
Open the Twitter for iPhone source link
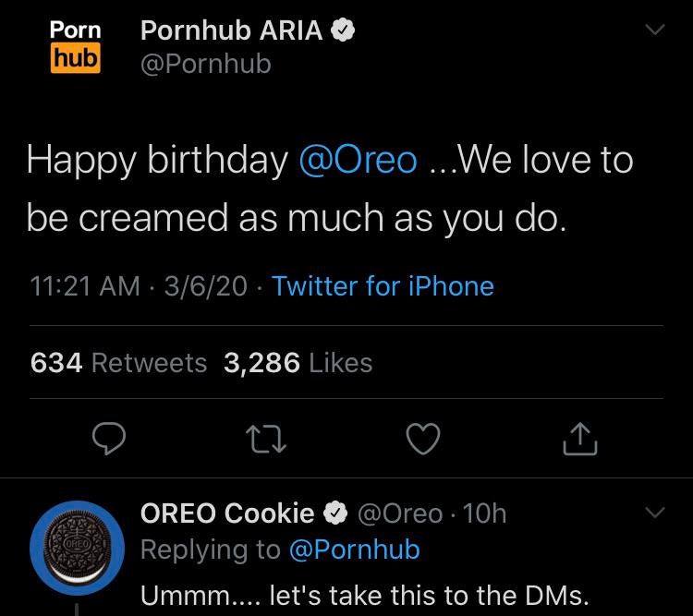coord(383,286)
